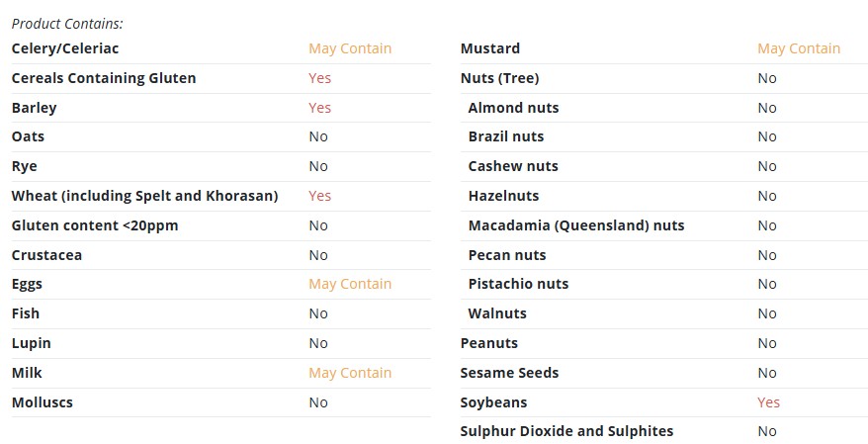This screenshot has width=868, height=444.
Task: Click the Celery/Celeriac allergen label
Action: click(65, 48)
